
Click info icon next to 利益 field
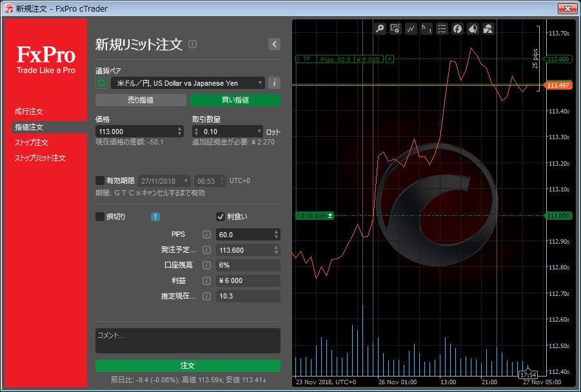[207, 281]
